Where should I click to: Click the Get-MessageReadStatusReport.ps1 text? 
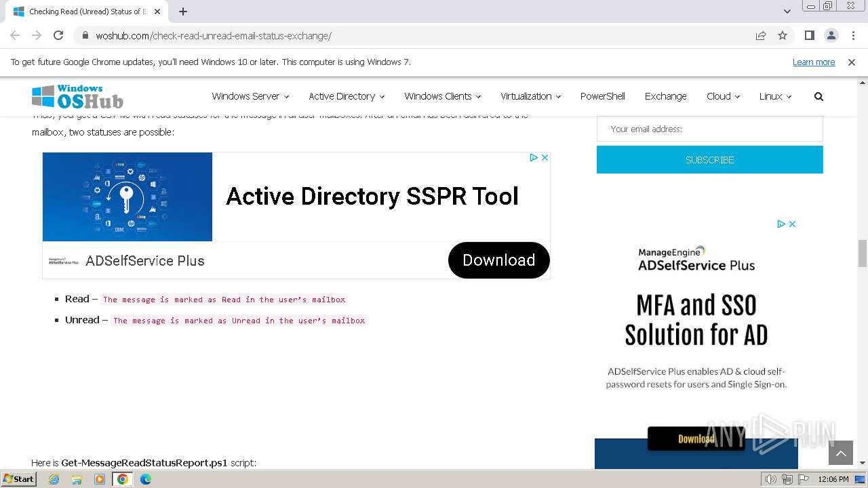(x=144, y=463)
